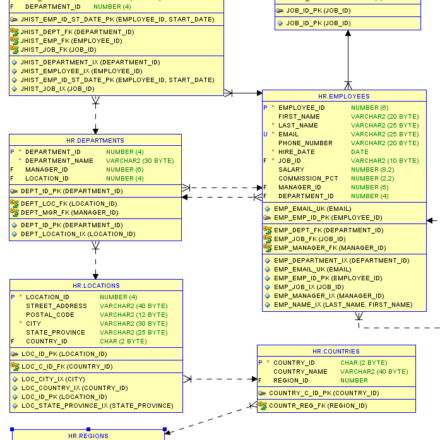The image size is (440, 440).
Task: Click the COUNTRY_C_ID_PK primary key icon
Action: tap(262, 393)
